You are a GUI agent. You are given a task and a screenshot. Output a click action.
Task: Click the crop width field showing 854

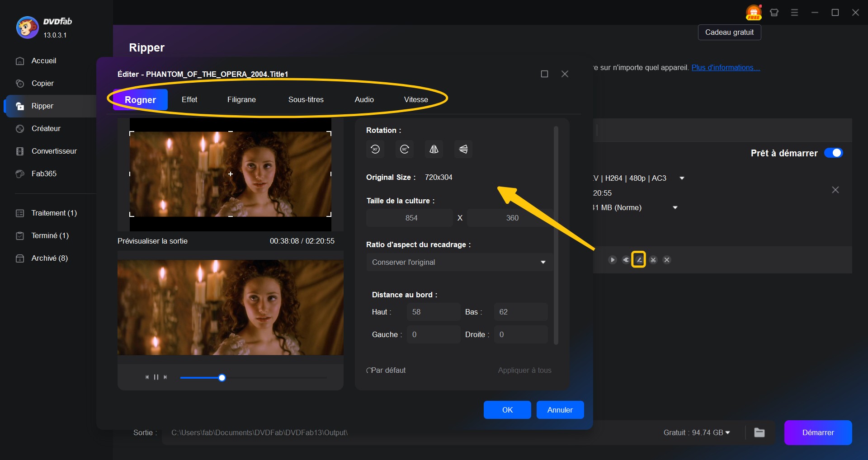pyautogui.click(x=410, y=218)
